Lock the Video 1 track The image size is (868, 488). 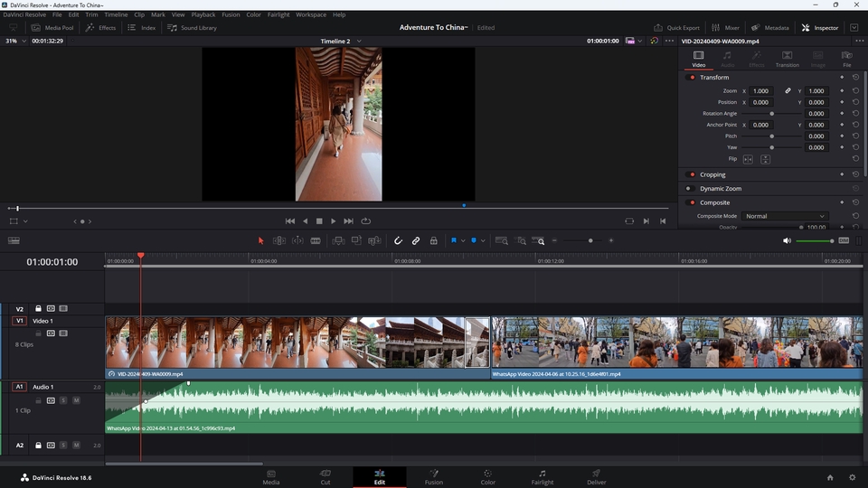[39, 333]
